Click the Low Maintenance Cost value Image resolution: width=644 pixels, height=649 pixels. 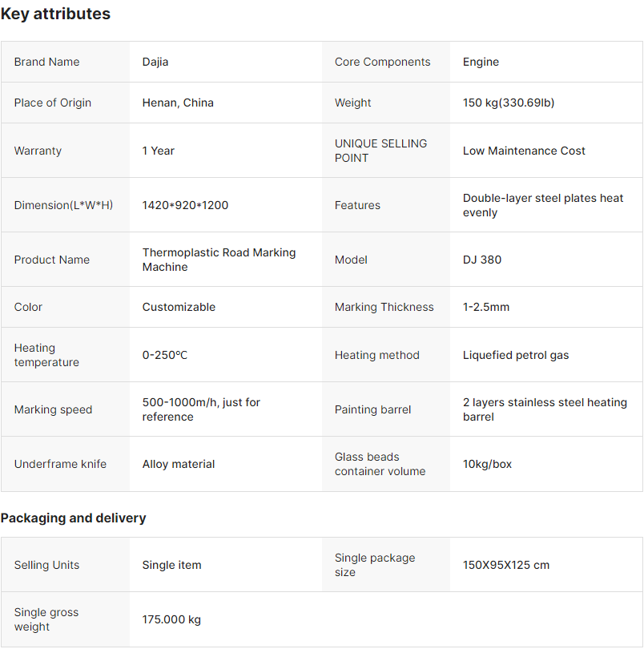tap(524, 151)
